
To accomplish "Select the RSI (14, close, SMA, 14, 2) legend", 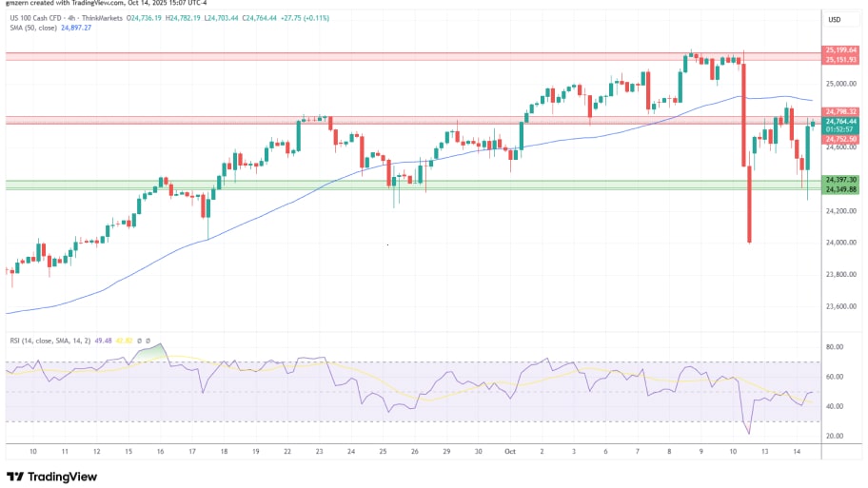I will click(49, 342).
